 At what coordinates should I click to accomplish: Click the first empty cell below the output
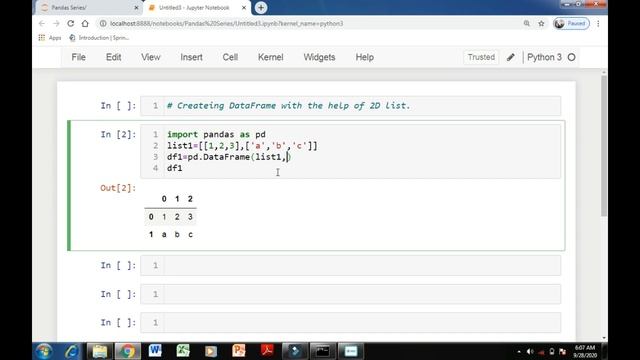[x=351, y=266]
